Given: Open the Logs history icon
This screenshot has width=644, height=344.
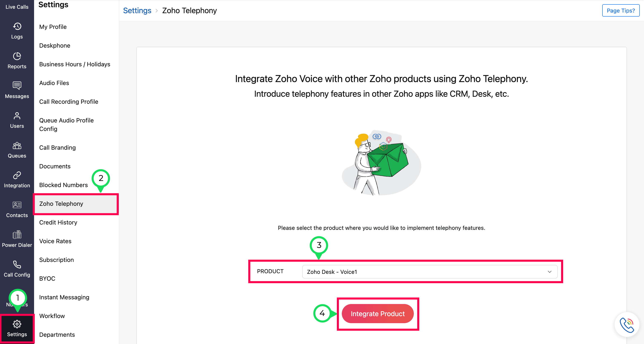Looking at the screenshot, I should pos(17,26).
